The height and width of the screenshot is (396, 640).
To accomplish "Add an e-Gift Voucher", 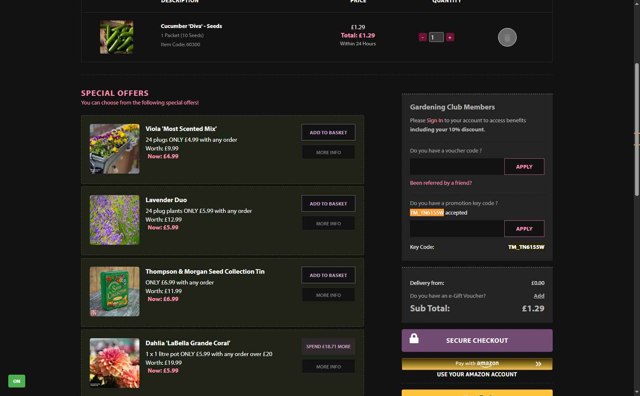I will point(539,296).
